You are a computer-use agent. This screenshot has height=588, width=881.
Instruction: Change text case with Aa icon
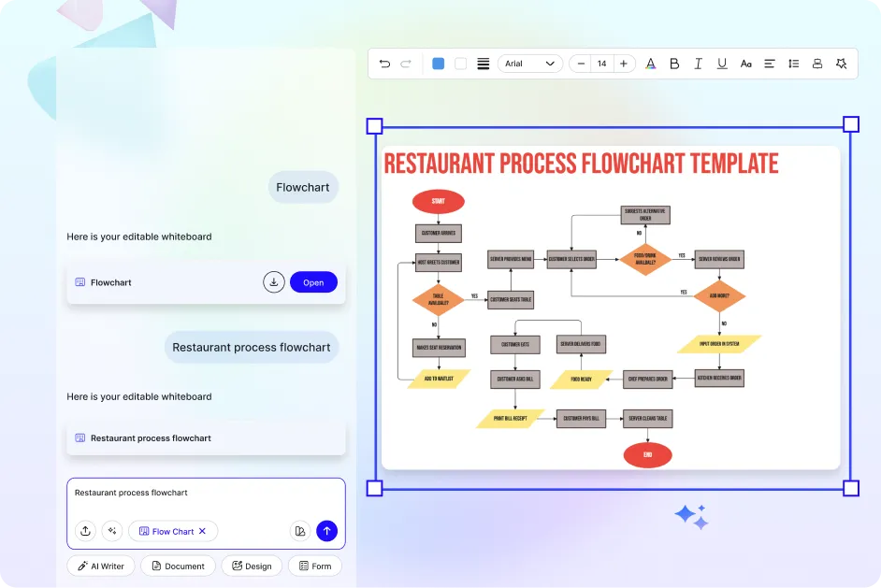click(x=745, y=64)
